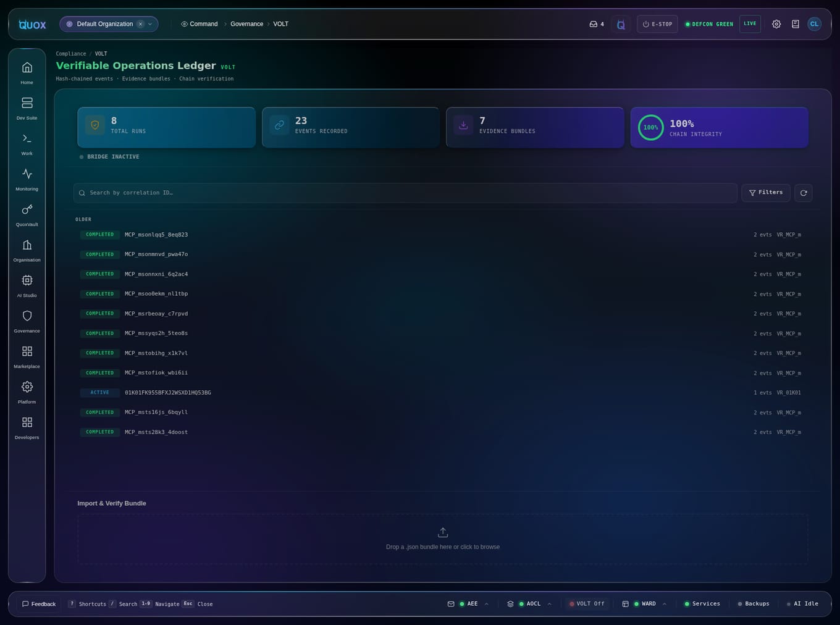The width and height of the screenshot is (840, 625).
Task: Select VOLT in the top breadcrumb
Action: pyautogui.click(x=281, y=24)
